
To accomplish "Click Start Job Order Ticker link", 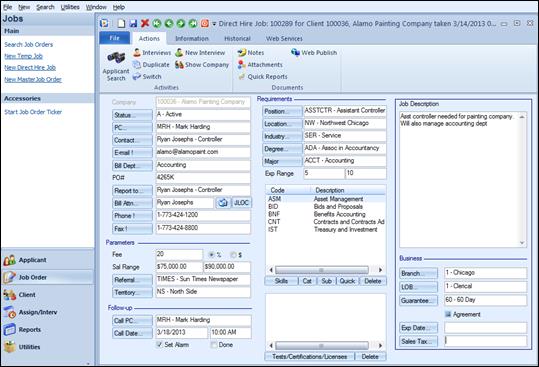I will 33,112.
